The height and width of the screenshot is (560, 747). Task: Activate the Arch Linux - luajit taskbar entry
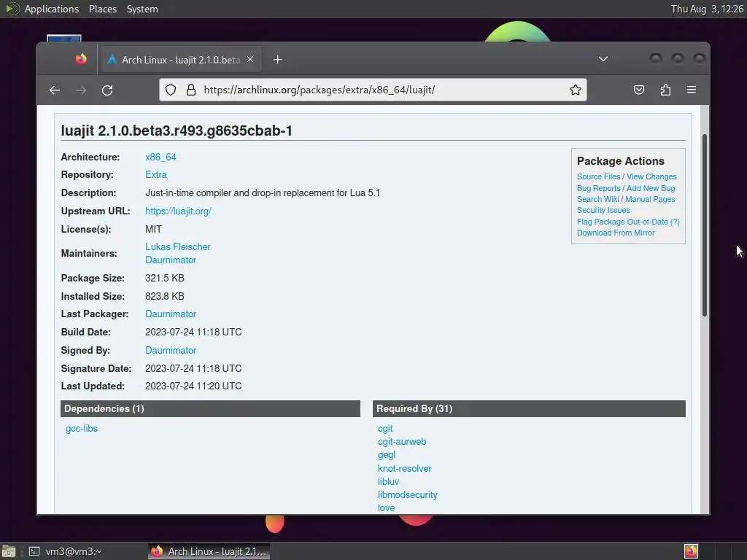tap(209, 551)
